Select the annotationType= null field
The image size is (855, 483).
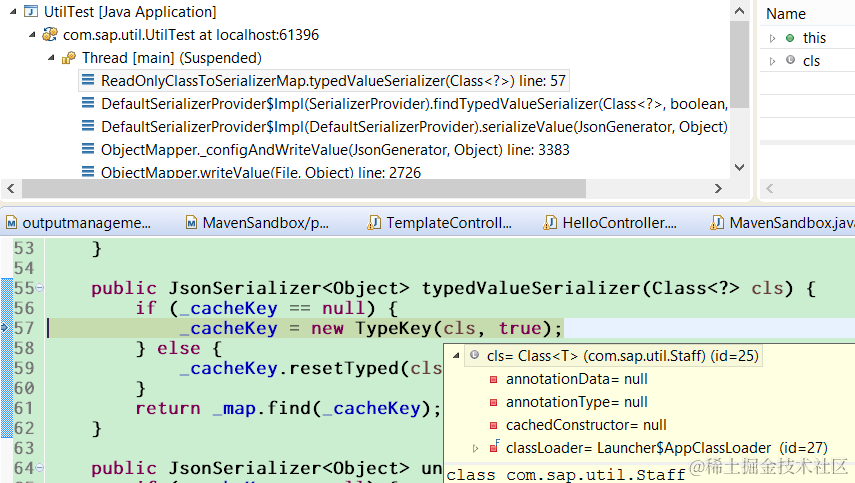576,402
